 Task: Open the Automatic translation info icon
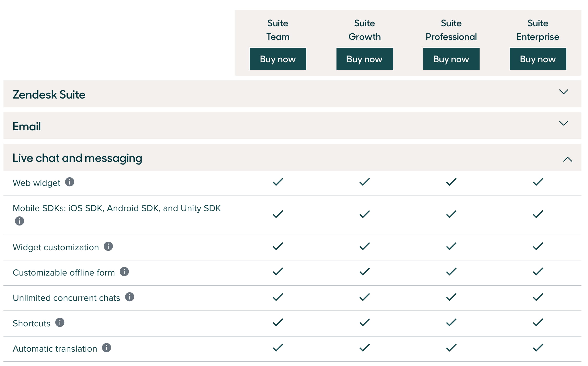(106, 348)
